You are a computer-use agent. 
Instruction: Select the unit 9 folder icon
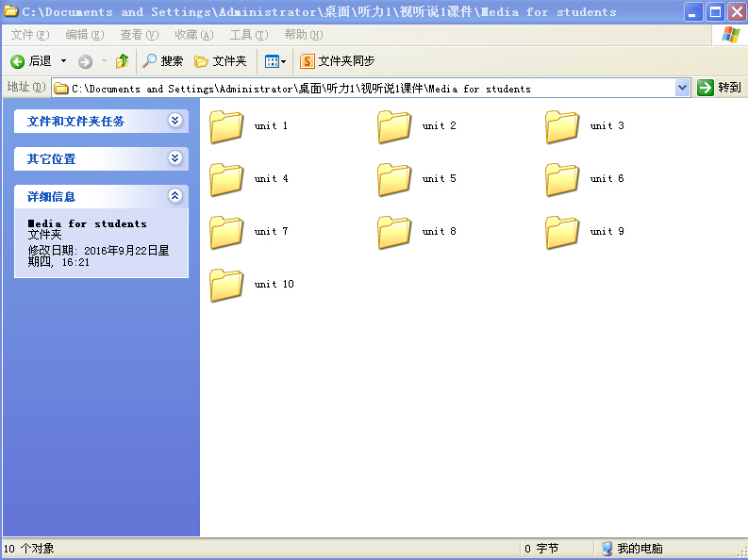[562, 232]
